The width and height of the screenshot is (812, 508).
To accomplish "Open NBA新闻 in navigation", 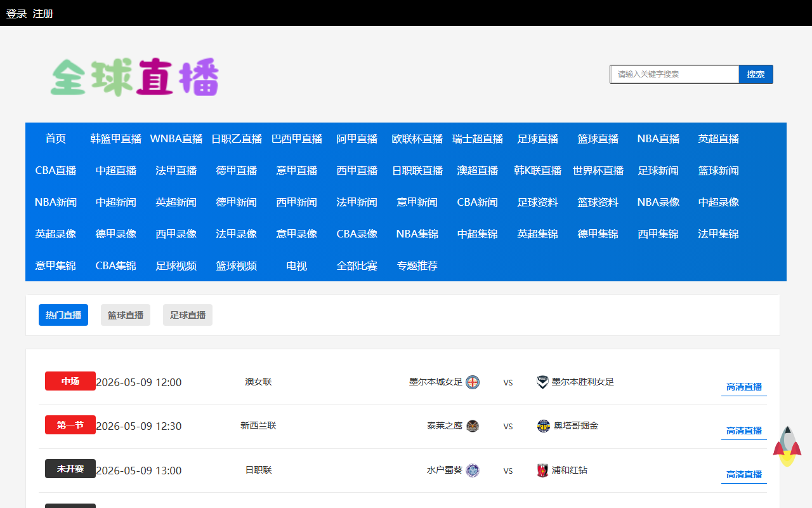I will point(56,202).
